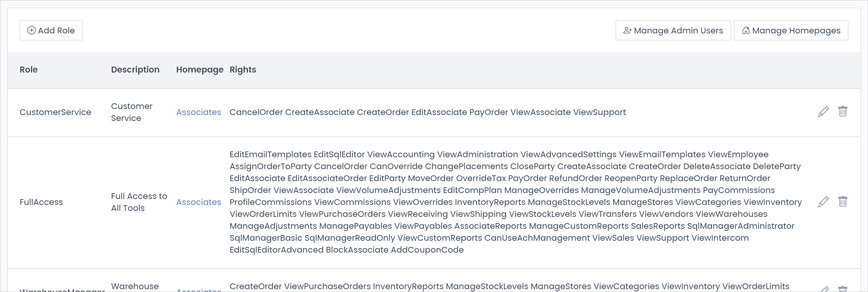Screen dimensions: 868x292
Task: Click the 'Full Access to All Tools' description
Action: coord(139,202)
